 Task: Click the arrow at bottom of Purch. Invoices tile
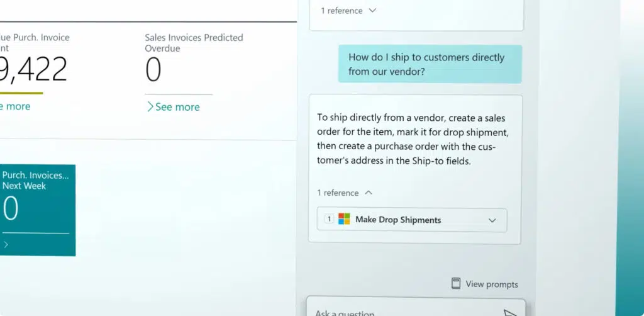(x=6, y=245)
